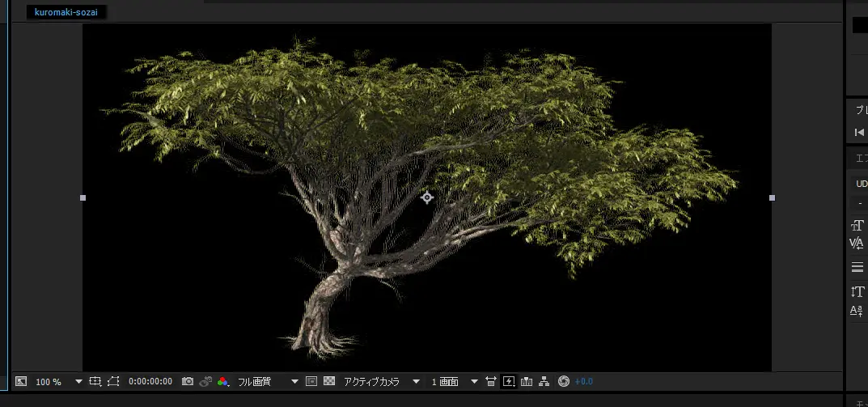
Task: Open the composition flowchart icon
Action: point(544,381)
